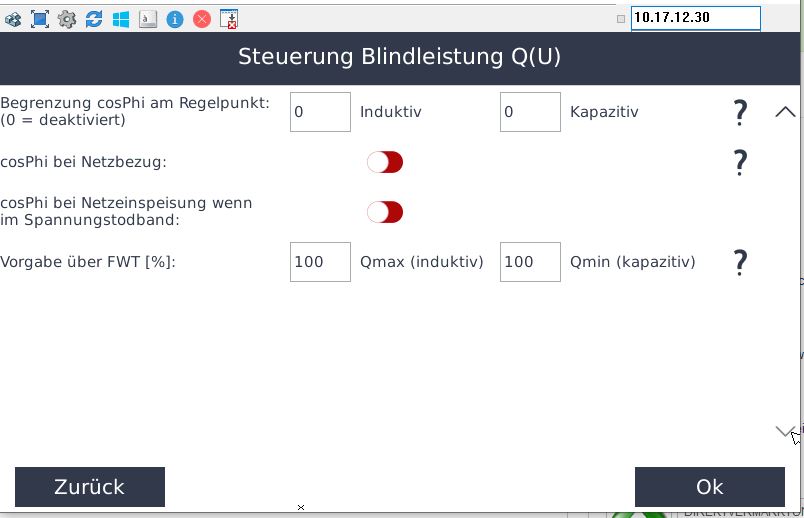The width and height of the screenshot is (804, 518).
Task: Open help for cosPhi bei Netzbezug
Action: [x=740, y=162]
